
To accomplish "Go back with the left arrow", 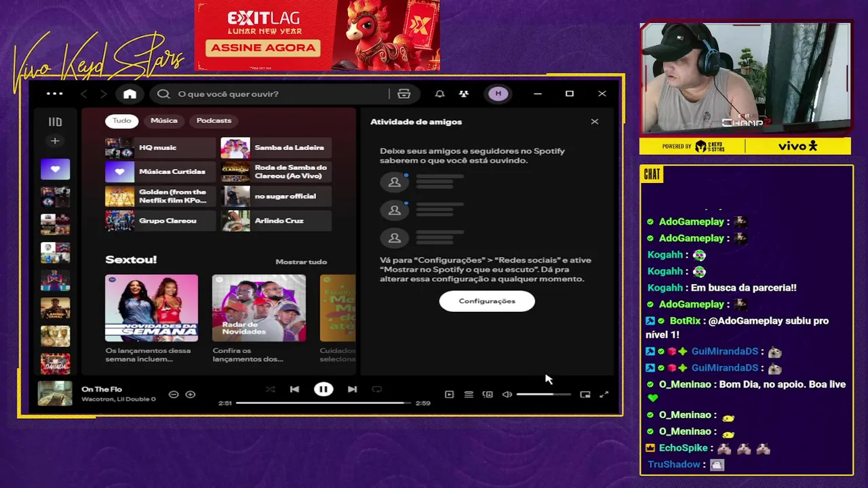I will tap(84, 94).
